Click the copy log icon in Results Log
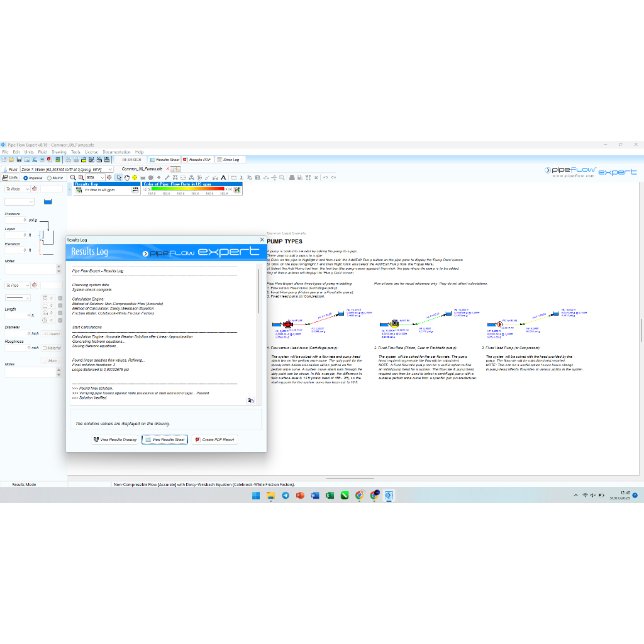 coord(250,401)
